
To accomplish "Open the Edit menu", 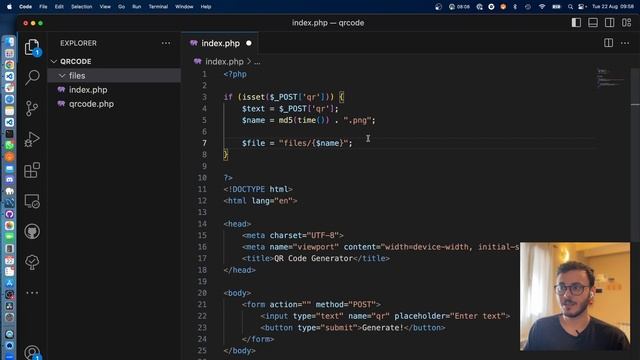I will (x=59, y=7).
